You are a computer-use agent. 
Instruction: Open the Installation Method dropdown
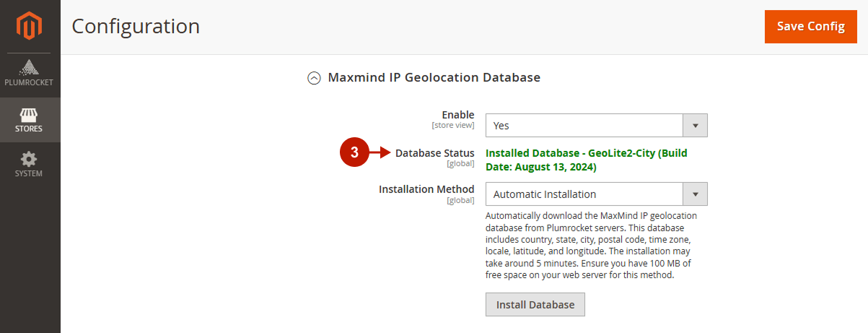[596, 194]
